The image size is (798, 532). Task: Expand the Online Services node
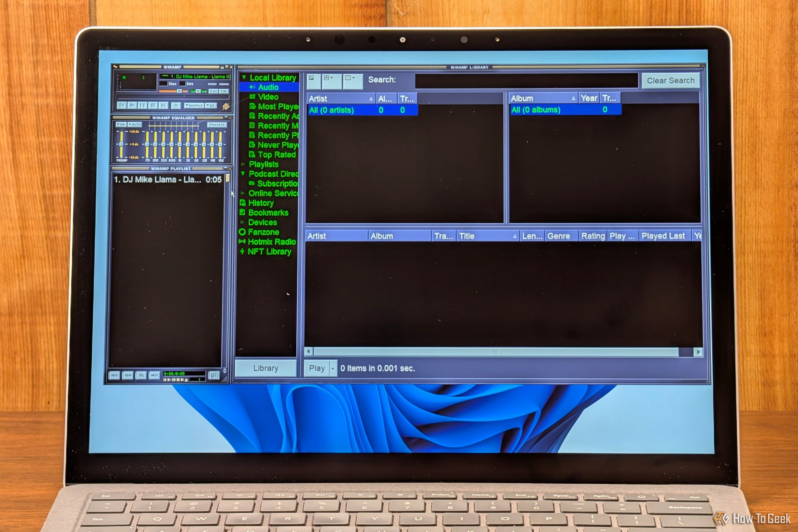point(243,193)
